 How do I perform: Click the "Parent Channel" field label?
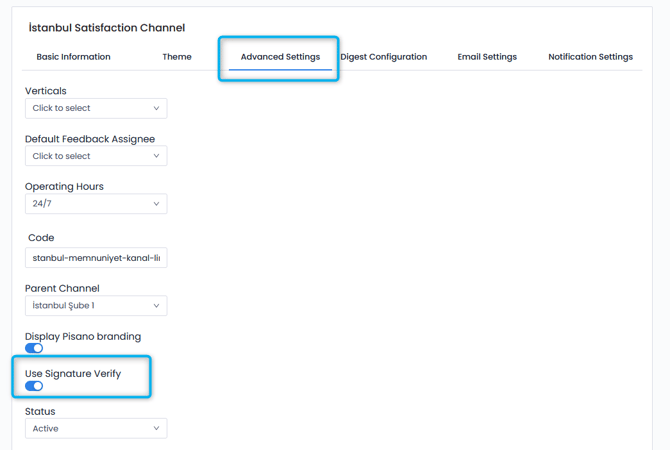pos(62,288)
